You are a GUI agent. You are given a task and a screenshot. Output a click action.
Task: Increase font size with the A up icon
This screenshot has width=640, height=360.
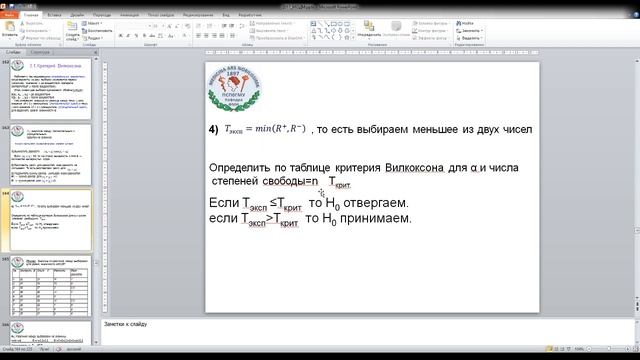point(169,26)
